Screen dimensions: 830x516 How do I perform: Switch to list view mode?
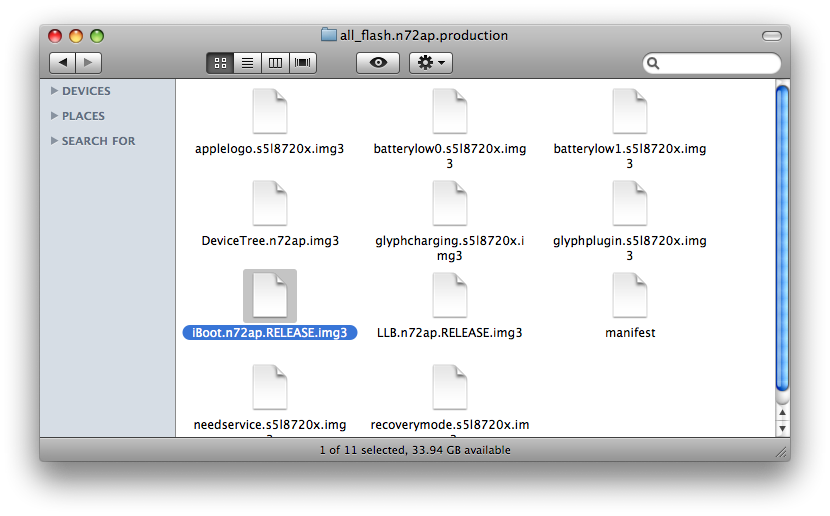(x=247, y=63)
